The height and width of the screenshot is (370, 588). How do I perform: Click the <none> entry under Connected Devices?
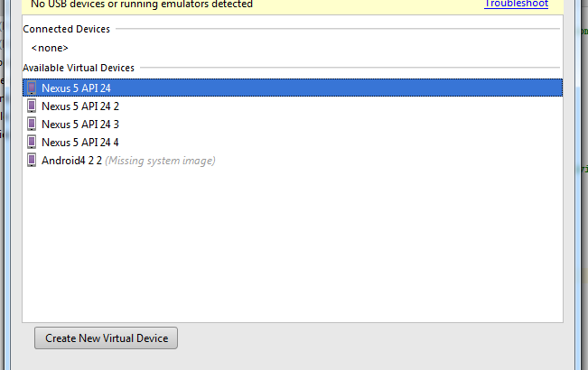pos(50,47)
